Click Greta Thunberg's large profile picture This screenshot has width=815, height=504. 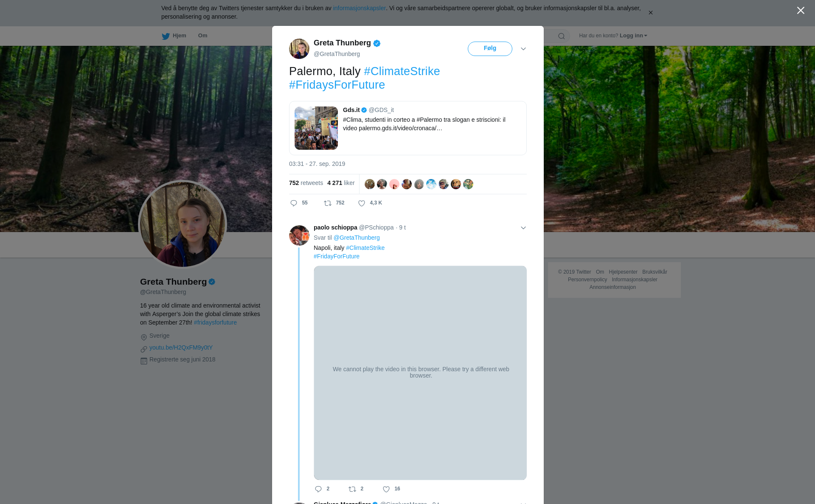click(183, 224)
